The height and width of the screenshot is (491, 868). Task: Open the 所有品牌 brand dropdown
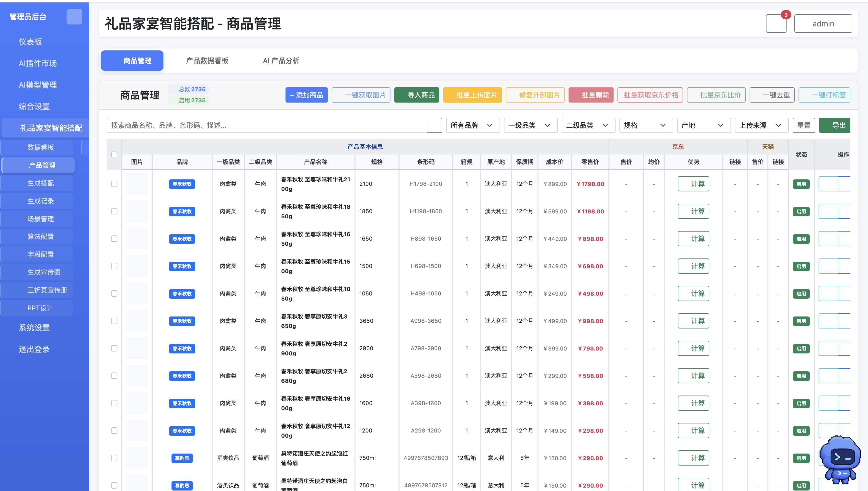pyautogui.click(x=473, y=125)
